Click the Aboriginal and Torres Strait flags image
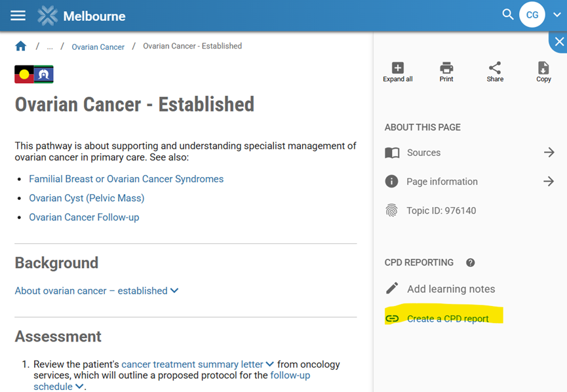 34,75
